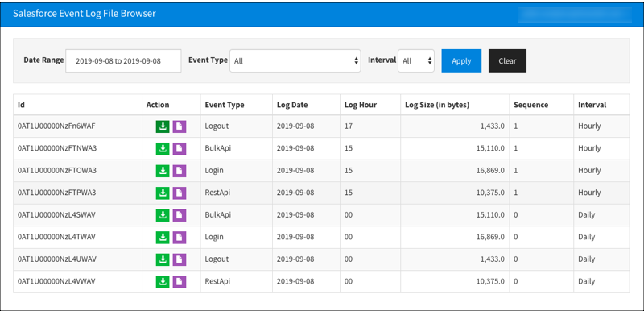The width and height of the screenshot is (644, 311).
Task: View file contents of Logout daily log
Action: click(180, 259)
